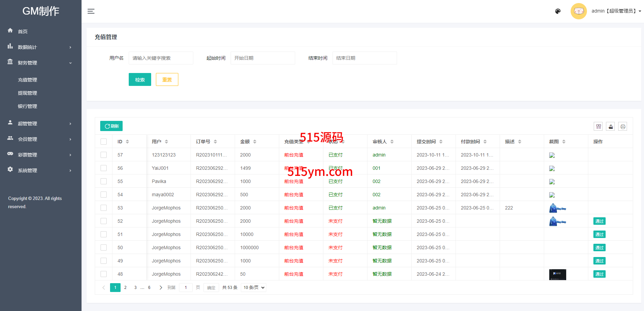Tick the select-all checkbox in header
This screenshot has width=644, height=311.
tap(104, 142)
